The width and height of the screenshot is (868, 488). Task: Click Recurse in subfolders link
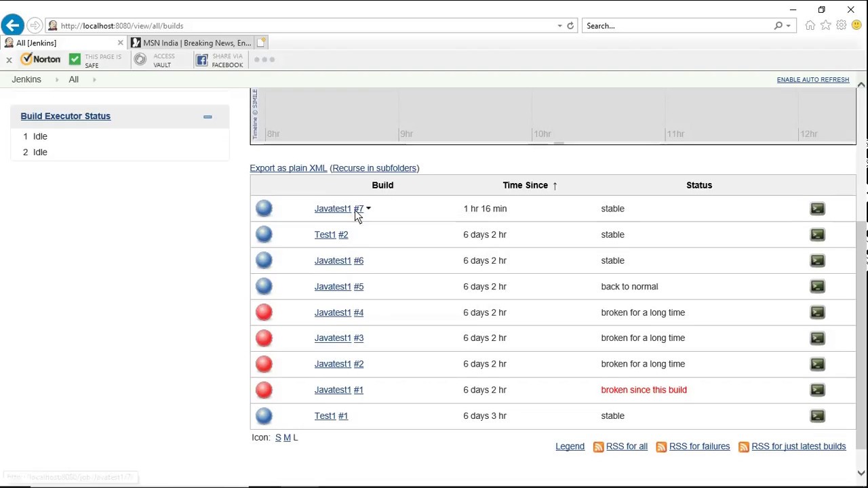374,168
